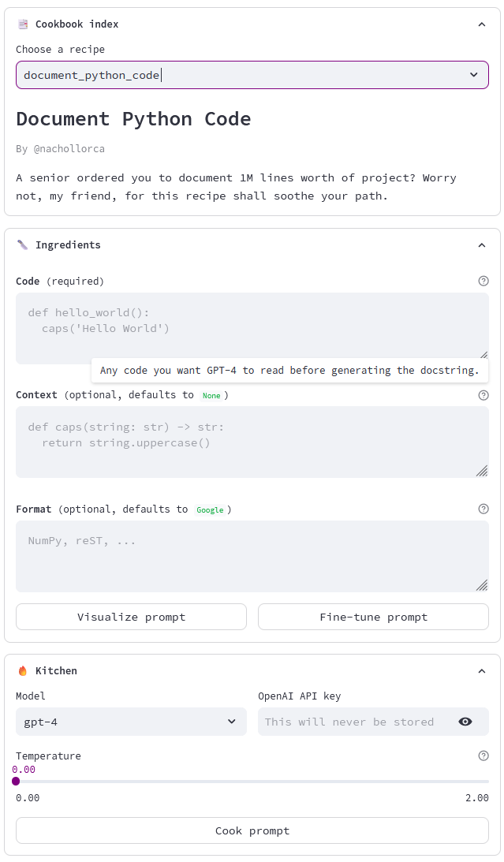Click the Fine-tune prompt button

(x=373, y=617)
